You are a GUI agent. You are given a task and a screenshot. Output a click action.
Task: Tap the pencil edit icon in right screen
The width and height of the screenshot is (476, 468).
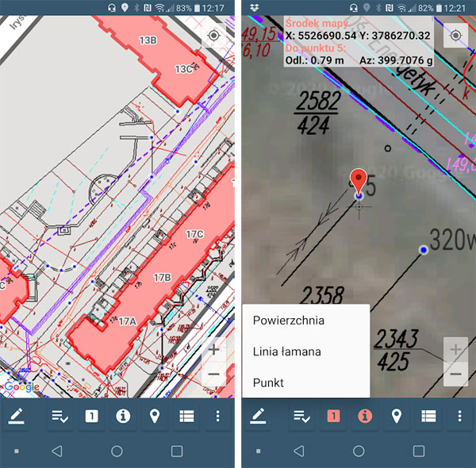click(258, 416)
